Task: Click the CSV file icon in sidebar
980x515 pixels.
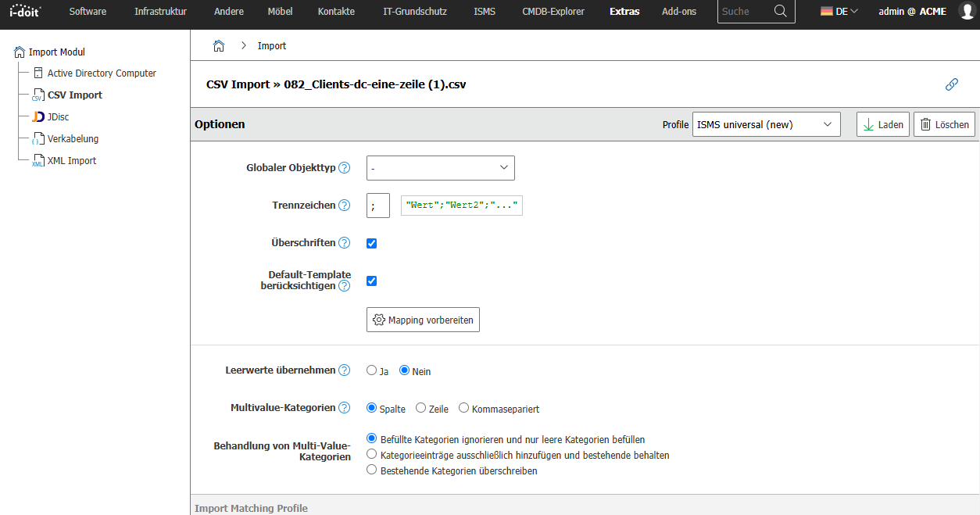Action: (38, 95)
